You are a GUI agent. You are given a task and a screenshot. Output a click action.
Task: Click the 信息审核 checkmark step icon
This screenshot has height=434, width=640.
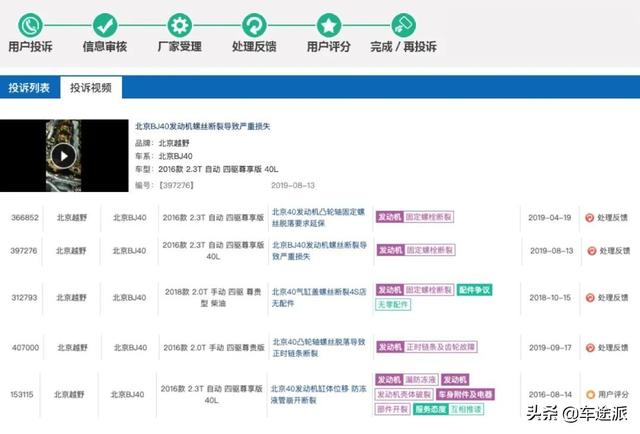coord(105,25)
